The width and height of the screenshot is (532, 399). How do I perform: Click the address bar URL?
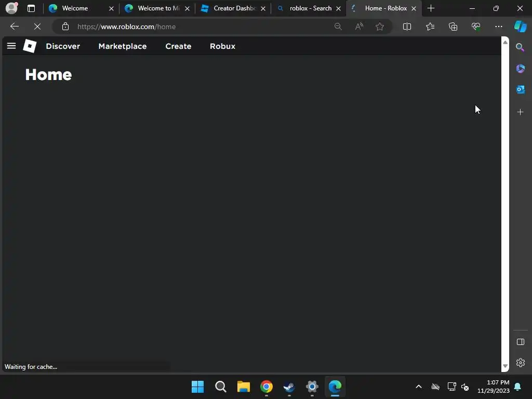[x=126, y=26]
